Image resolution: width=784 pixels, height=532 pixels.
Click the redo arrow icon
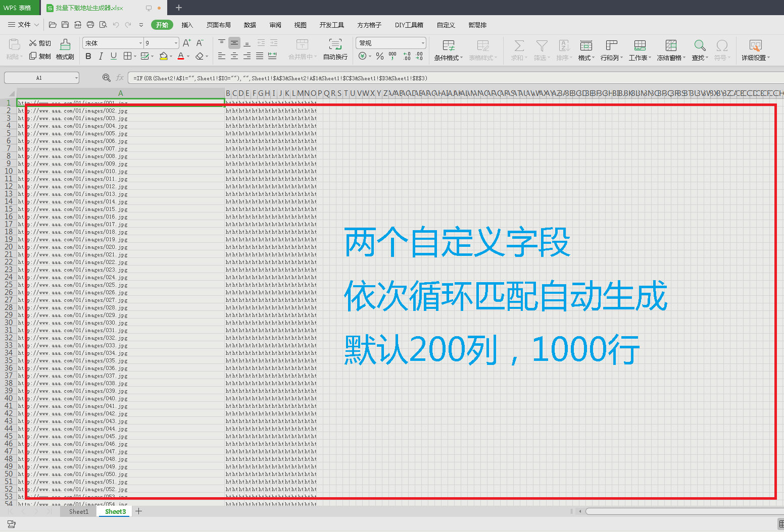pos(128,25)
